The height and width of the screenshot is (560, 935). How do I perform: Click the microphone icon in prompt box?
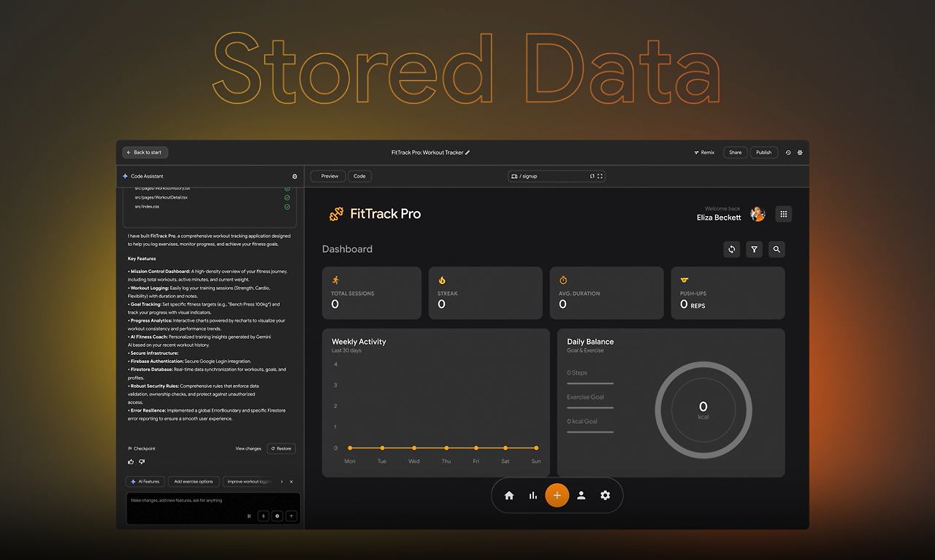(263, 515)
